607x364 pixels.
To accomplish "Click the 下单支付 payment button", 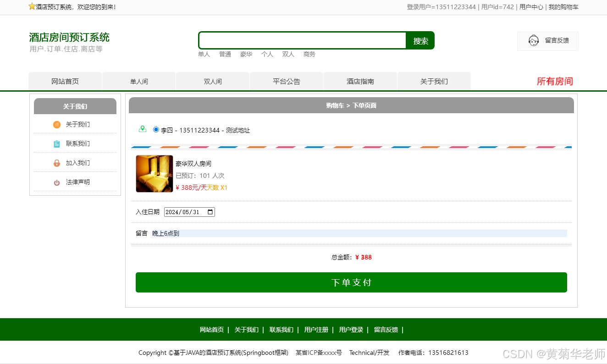I will [351, 282].
